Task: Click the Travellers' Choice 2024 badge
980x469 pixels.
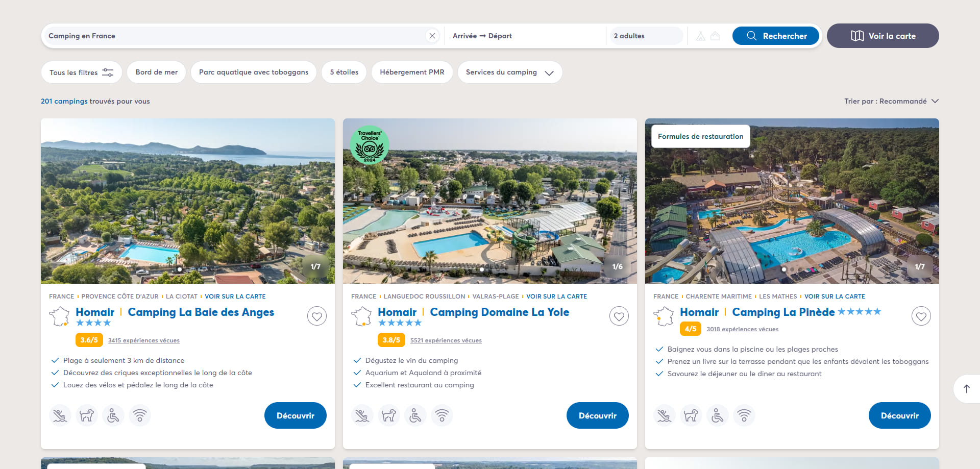Action: pyautogui.click(x=370, y=145)
